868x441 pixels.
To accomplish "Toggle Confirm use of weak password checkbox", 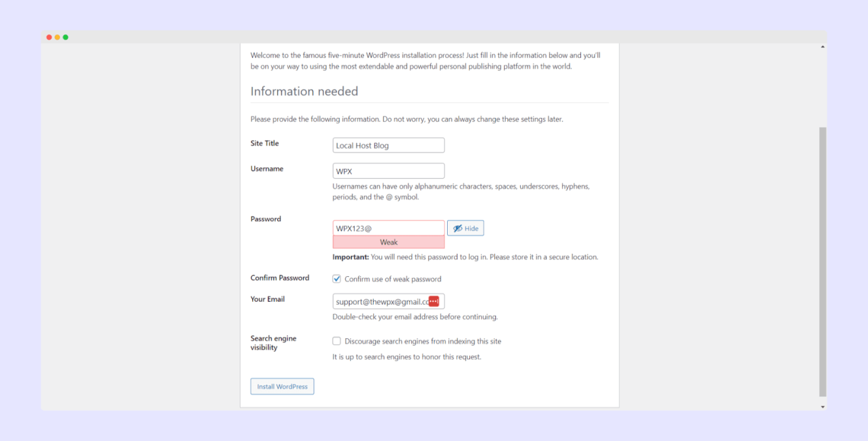I will tap(337, 279).
